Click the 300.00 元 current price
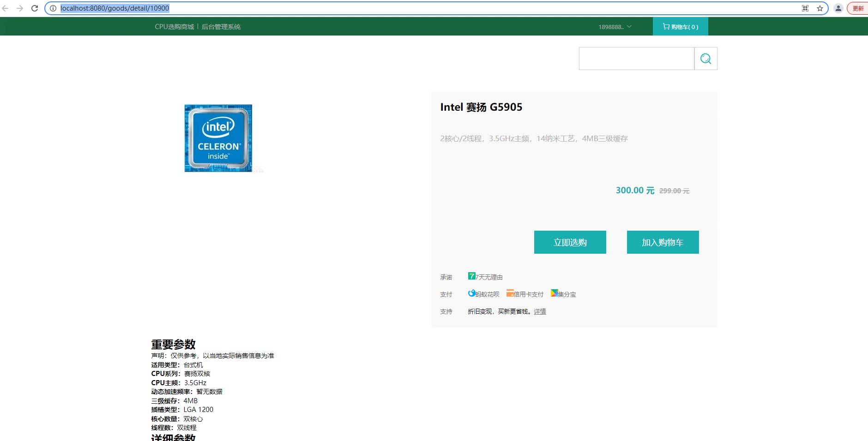The height and width of the screenshot is (441, 868). click(x=635, y=191)
